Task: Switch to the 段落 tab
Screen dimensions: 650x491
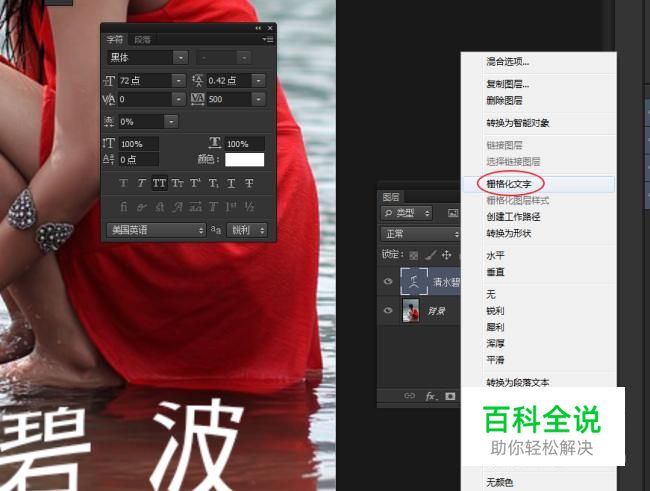Action: pyautogui.click(x=142, y=40)
